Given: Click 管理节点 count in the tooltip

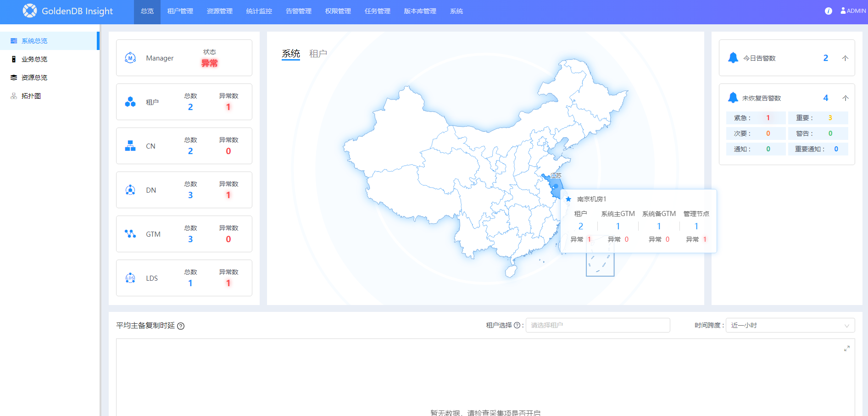Looking at the screenshot, I should click(696, 226).
